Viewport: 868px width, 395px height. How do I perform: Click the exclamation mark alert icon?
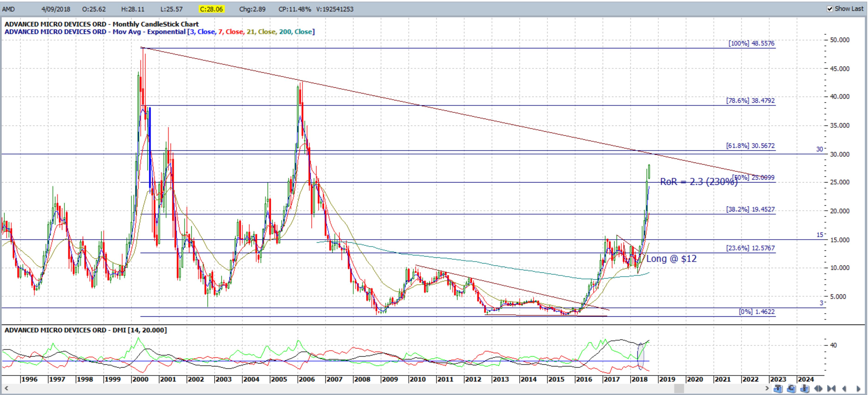pos(805,389)
